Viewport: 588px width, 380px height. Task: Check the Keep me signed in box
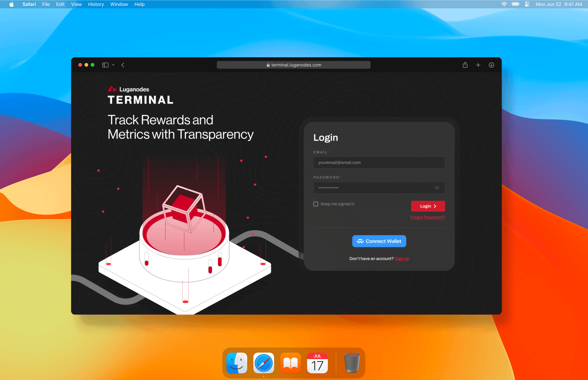(316, 204)
